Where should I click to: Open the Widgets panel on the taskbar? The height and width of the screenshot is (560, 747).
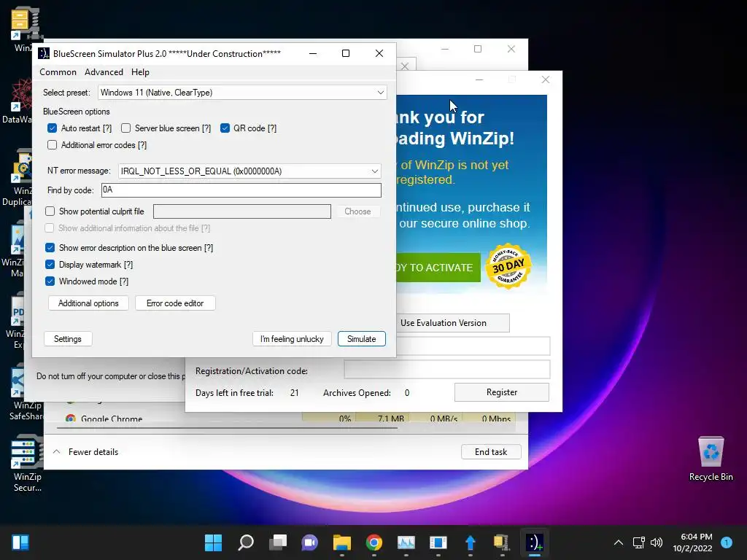(x=20, y=542)
